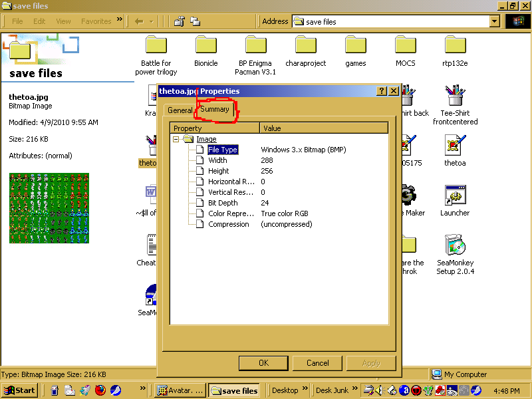Image resolution: width=532 pixels, height=399 pixels.
Task: Open the View menu
Action: pos(63,21)
